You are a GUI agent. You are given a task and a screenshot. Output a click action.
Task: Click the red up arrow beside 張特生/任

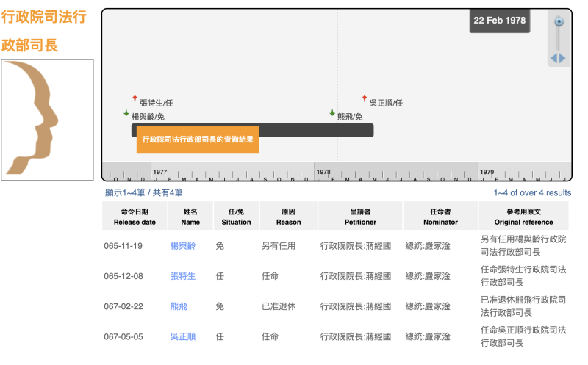(x=135, y=98)
